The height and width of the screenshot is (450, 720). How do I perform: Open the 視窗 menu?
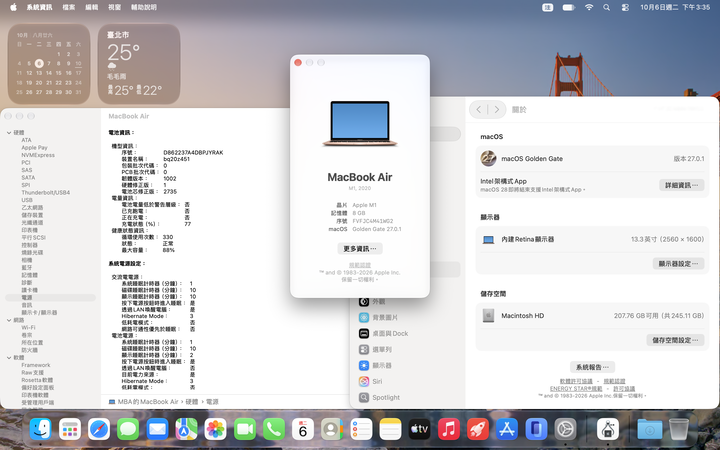(x=115, y=7)
